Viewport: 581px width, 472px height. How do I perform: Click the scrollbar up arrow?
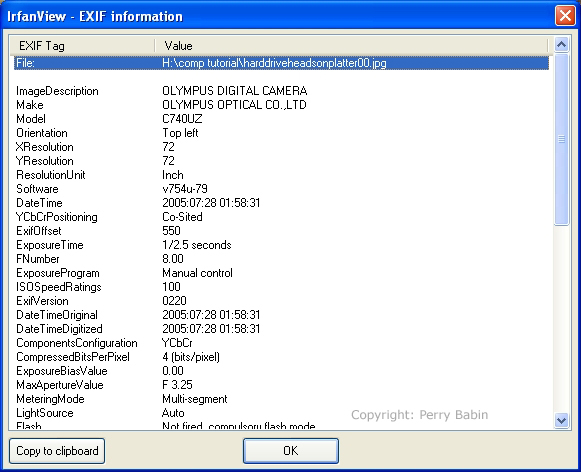(x=561, y=45)
